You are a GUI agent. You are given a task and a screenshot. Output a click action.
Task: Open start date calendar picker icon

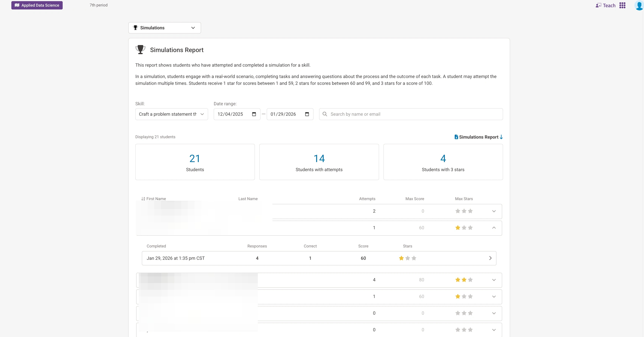pyautogui.click(x=254, y=114)
